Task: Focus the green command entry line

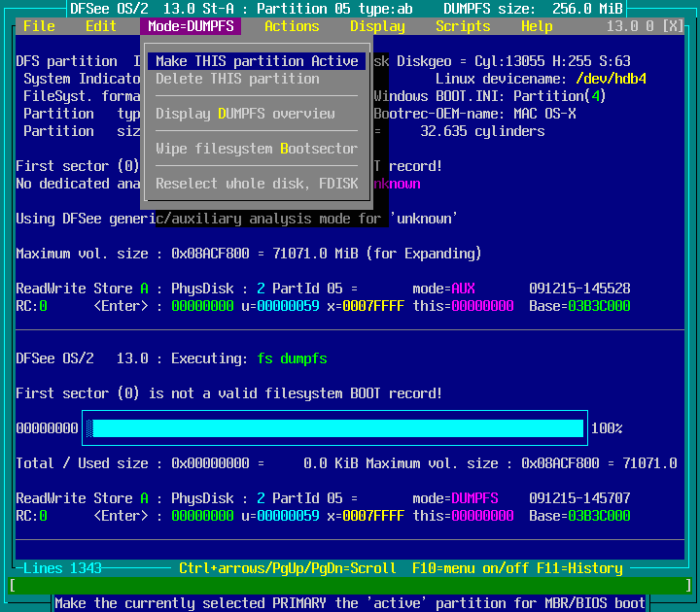Action: 350,586
